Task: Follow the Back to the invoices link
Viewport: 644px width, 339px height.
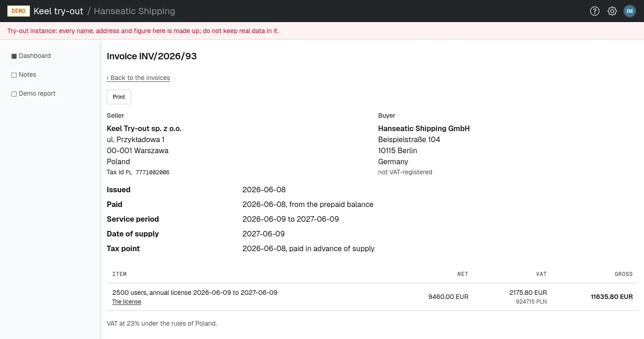Action: click(x=138, y=78)
